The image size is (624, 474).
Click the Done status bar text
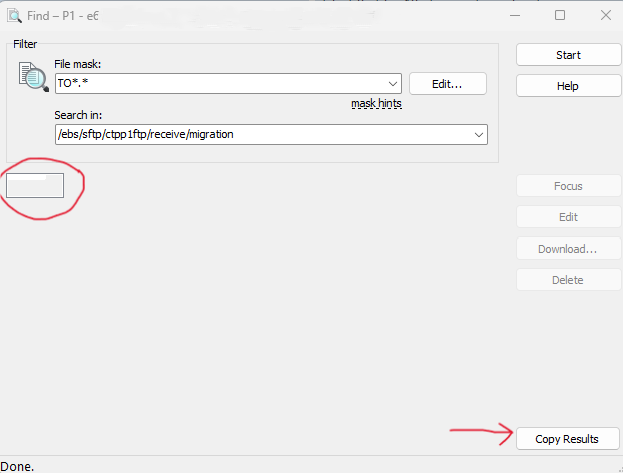tap(17, 466)
